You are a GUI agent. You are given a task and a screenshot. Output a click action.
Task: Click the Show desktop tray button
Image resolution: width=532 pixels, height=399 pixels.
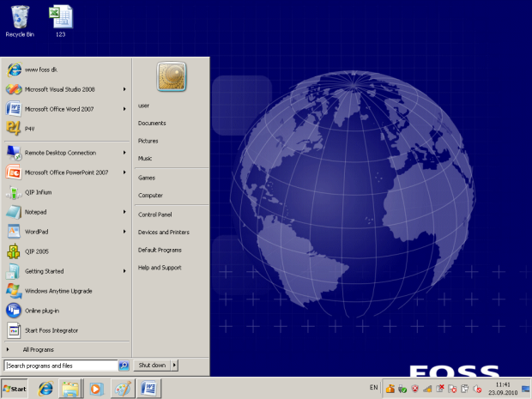525,389
